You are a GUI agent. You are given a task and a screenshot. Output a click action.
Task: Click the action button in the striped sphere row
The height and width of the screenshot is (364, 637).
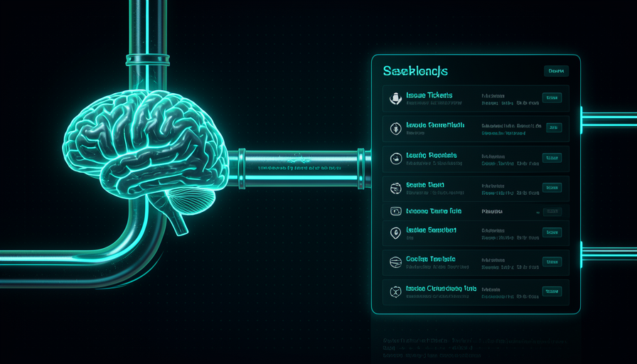click(x=552, y=262)
